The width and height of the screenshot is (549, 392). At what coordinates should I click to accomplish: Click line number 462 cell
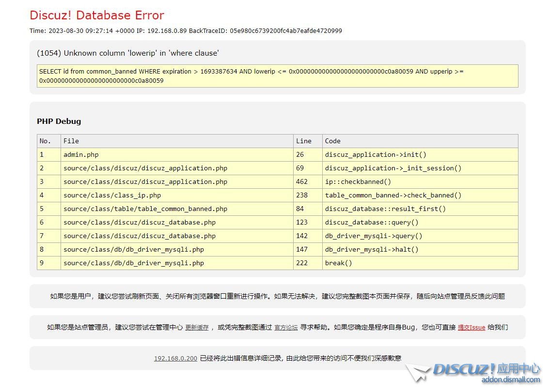tap(308, 182)
